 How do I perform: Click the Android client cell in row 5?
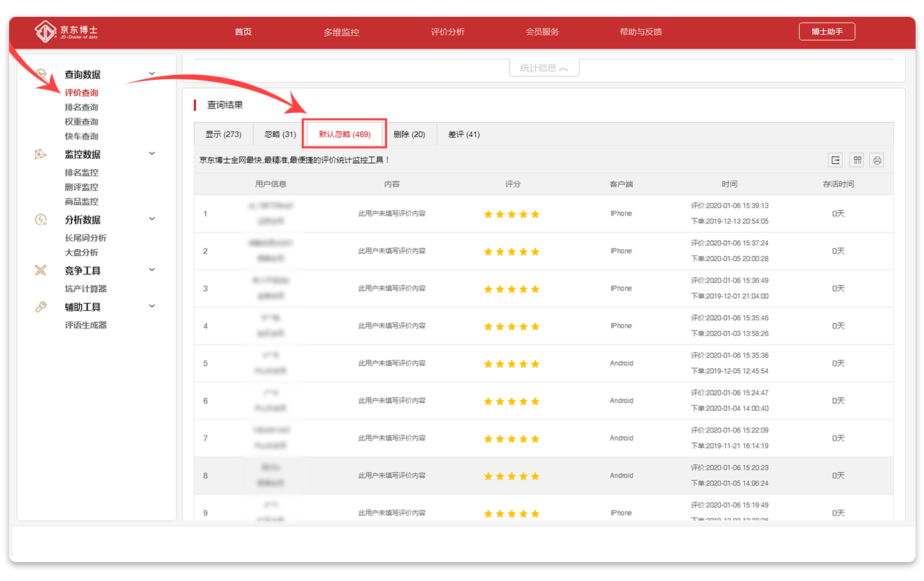point(621,363)
